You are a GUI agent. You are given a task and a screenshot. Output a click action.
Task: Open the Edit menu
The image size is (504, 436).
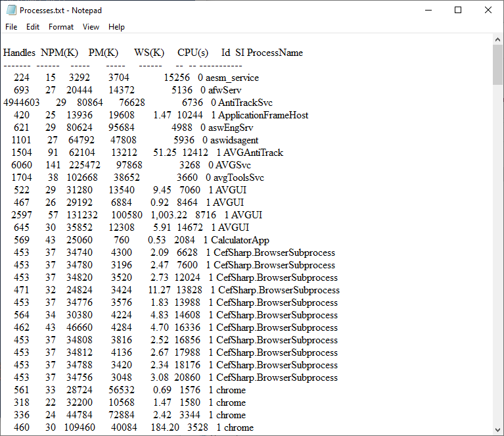33,27
